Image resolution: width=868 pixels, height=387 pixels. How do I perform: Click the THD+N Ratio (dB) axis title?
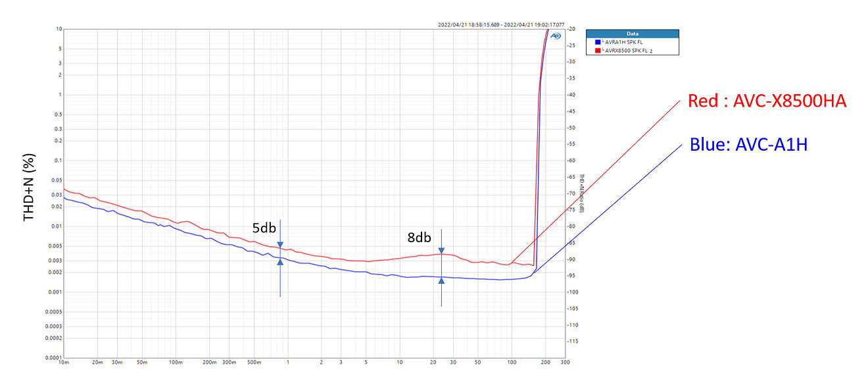582,193
